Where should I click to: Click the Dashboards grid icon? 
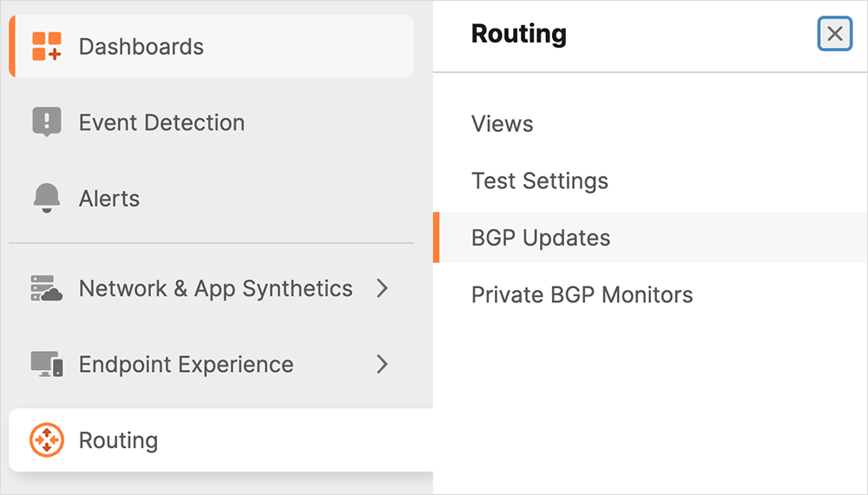click(47, 47)
